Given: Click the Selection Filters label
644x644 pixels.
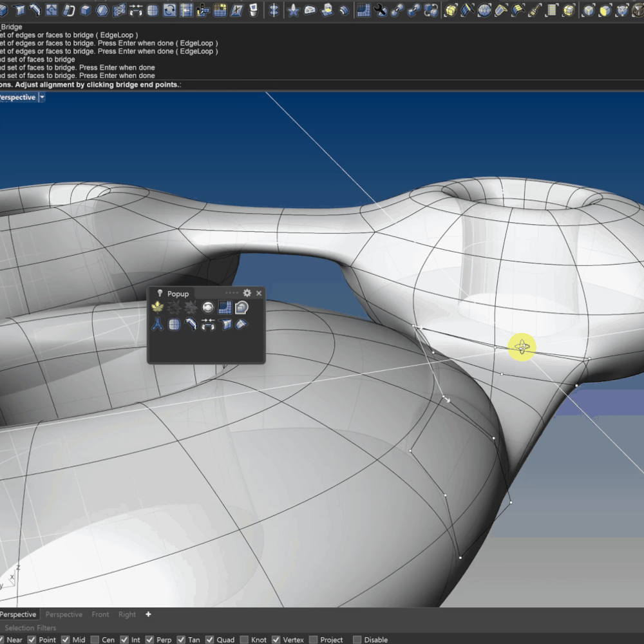Looking at the screenshot, I should click(30, 628).
